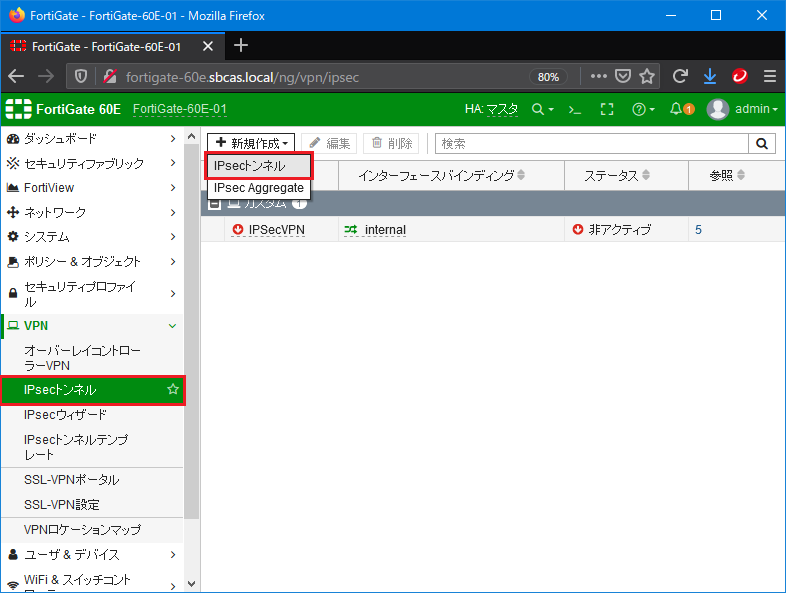Expand ユーザ & デバイス menu
The height and width of the screenshot is (593, 786).
[92, 554]
